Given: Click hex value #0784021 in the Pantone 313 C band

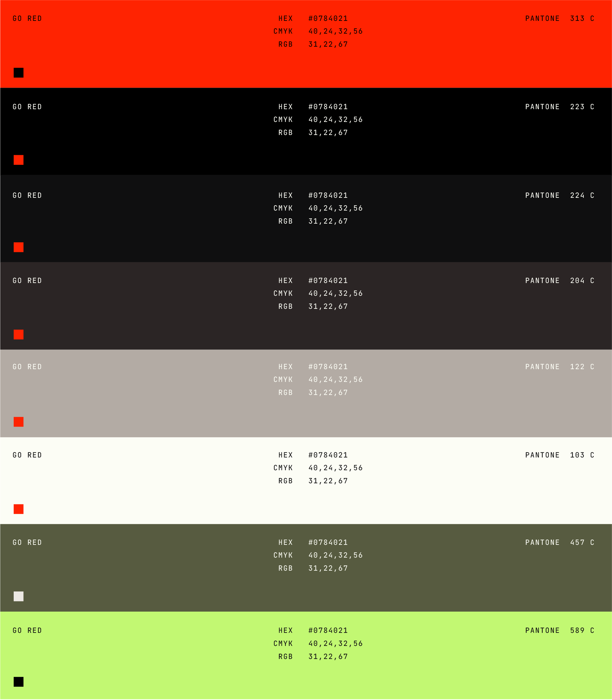Looking at the screenshot, I should point(328,18).
